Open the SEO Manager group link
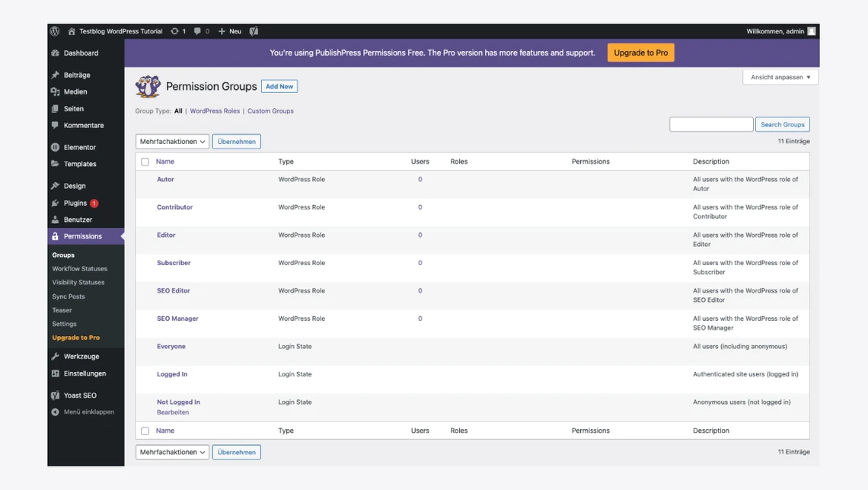Viewport: 868px width, 490px height. point(177,319)
